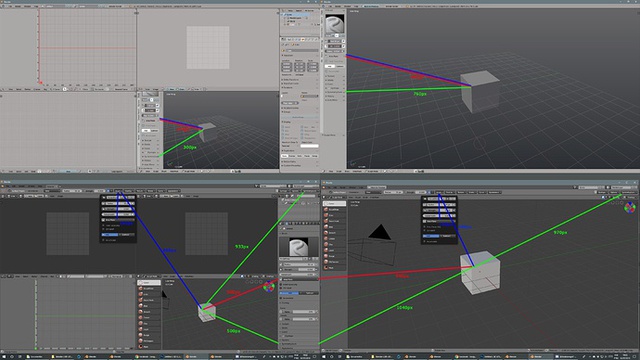Click Windows Start button in bottom-left screenshot taskbar
The height and width of the screenshot is (360, 640).
3,356
